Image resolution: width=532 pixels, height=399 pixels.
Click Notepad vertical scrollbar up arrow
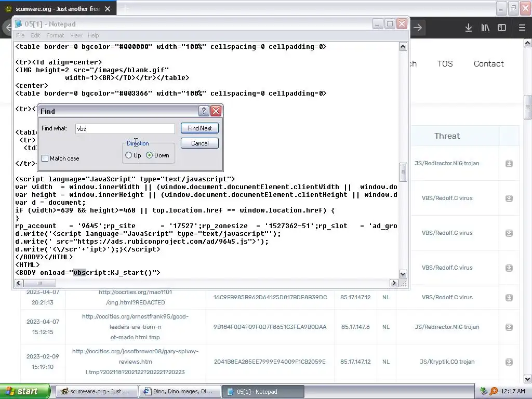tap(403, 47)
